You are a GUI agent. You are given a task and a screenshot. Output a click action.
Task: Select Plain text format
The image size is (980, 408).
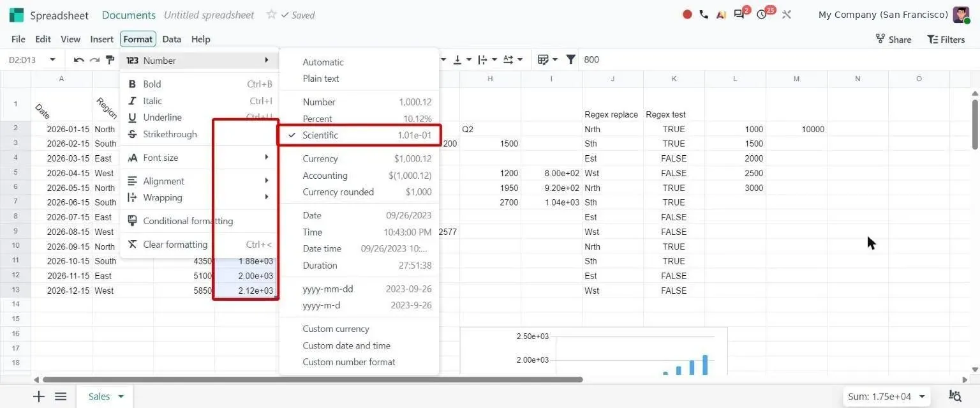(359, 79)
